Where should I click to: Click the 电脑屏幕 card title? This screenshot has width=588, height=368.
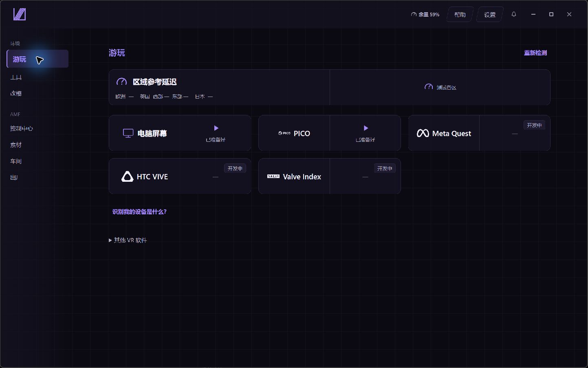(152, 133)
